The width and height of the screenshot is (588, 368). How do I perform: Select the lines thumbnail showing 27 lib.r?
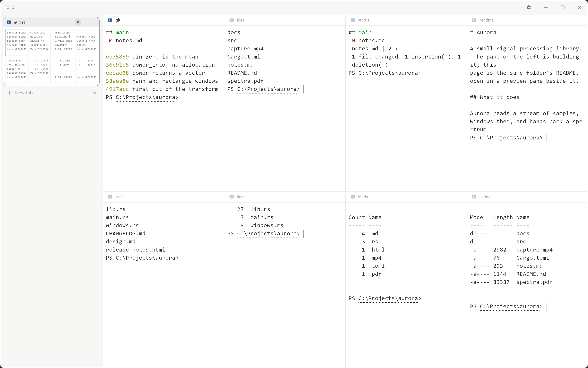40,70
